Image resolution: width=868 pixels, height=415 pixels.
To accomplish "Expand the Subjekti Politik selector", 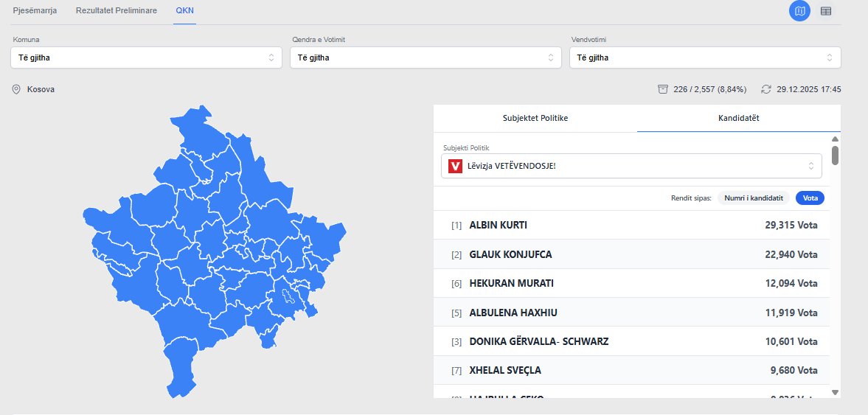I will pyautogui.click(x=631, y=166).
